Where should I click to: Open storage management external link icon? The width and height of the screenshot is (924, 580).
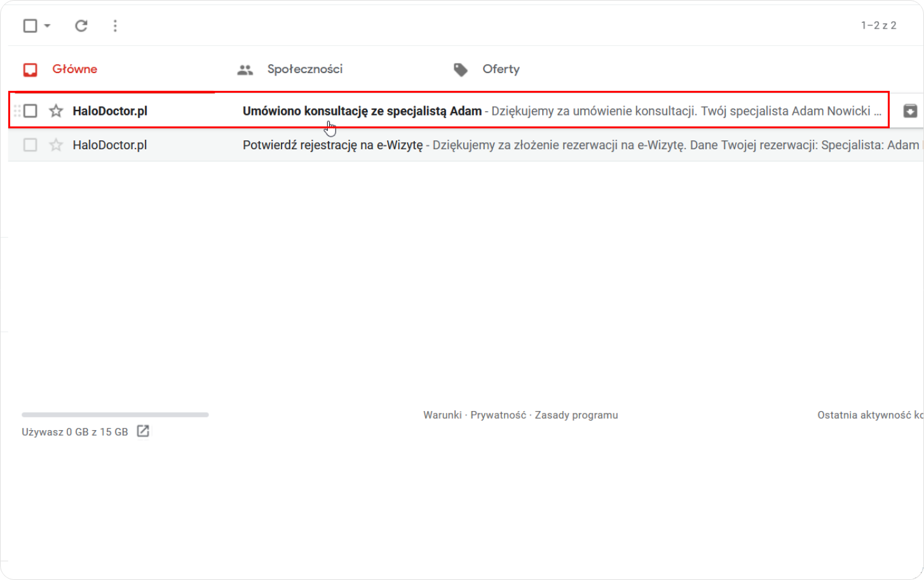(143, 431)
